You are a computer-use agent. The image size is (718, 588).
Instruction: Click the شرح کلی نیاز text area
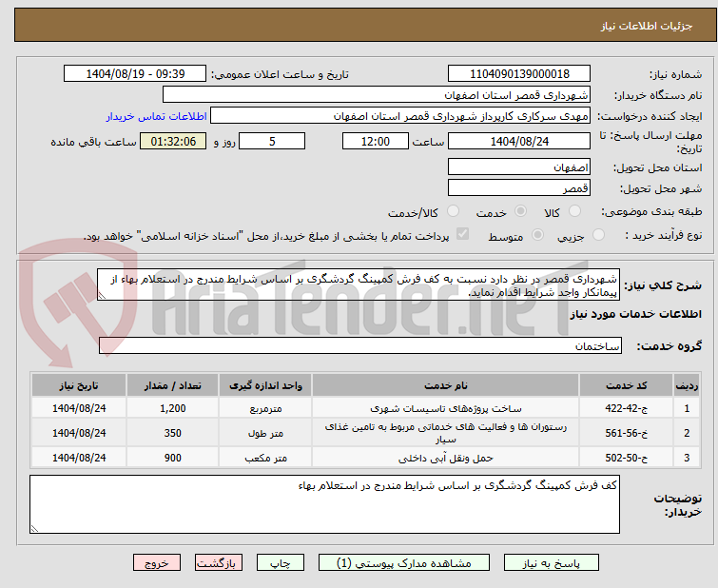click(x=359, y=285)
